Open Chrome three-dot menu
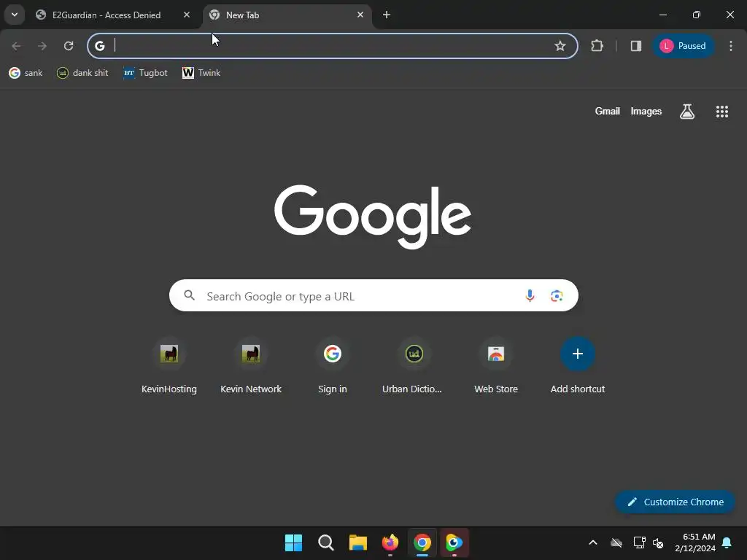Viewport: 747px width, 560px height. click(730, 46)
